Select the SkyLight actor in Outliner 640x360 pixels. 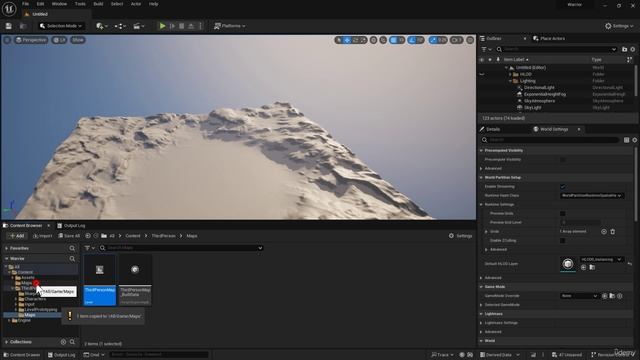pos(532,108)
